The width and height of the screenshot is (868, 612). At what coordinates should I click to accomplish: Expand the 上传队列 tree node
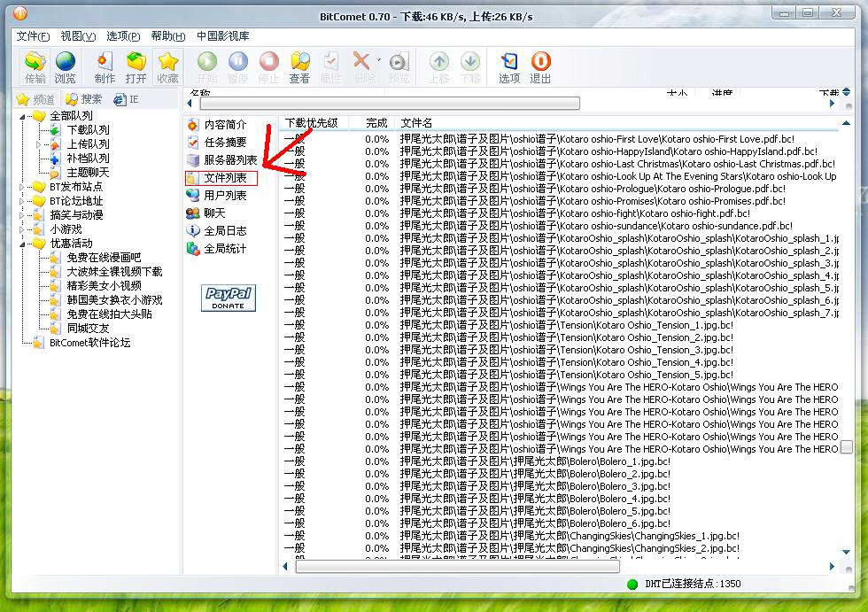tap(38, 144)
